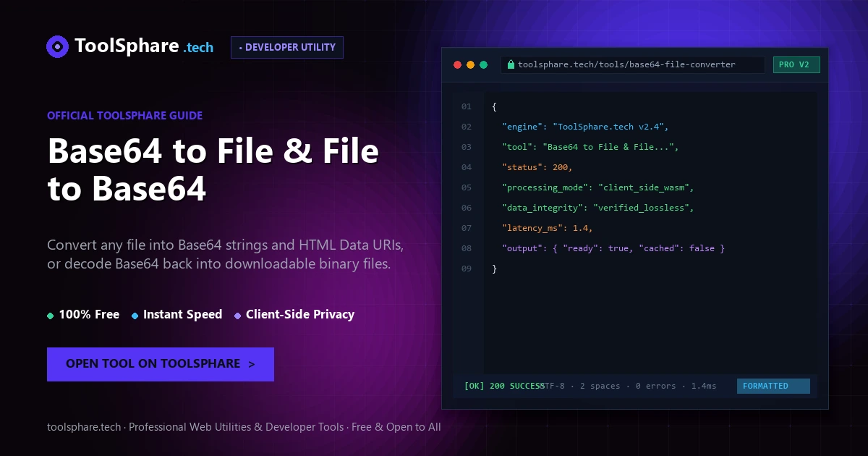Click the "tool" line in the code

[x=590, y=147]
